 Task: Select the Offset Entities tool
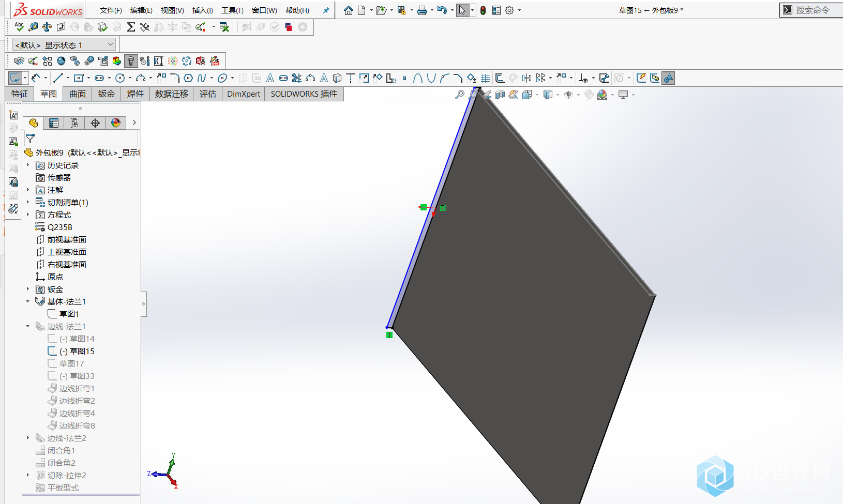point(500,78)
